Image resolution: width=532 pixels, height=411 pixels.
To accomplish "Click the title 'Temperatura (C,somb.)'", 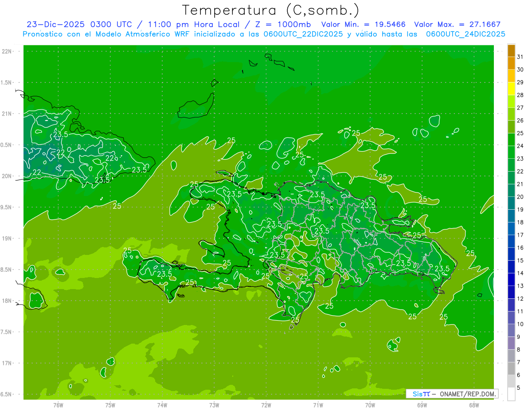I will click(271, 10).
